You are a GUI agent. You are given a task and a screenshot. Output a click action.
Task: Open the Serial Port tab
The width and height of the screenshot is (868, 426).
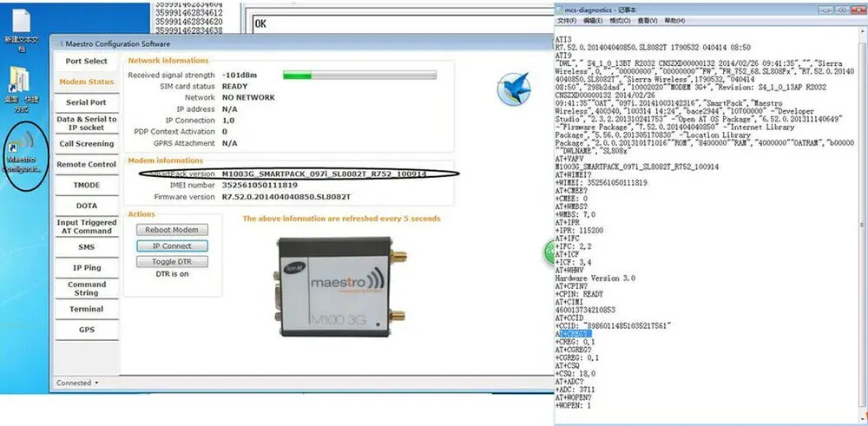pyautogui.click(x=86, y=102)
